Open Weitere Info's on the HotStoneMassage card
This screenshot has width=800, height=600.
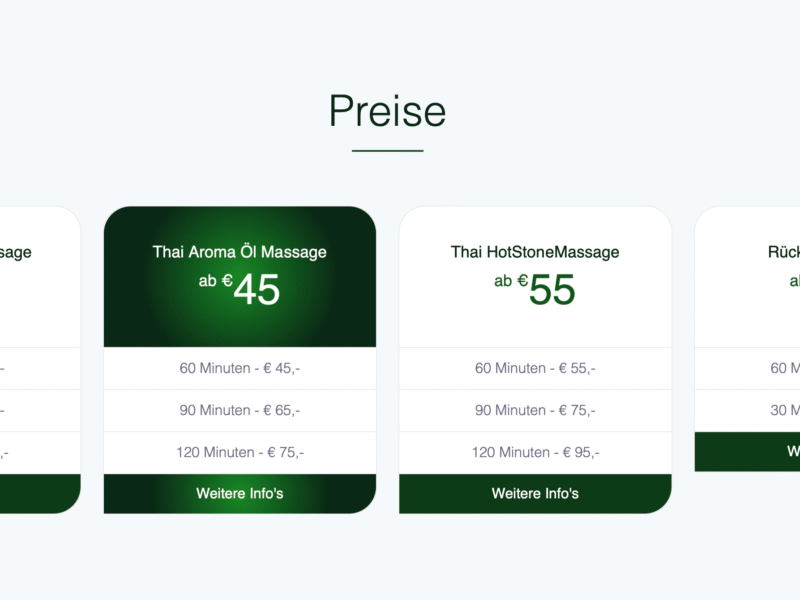(x=535, y=493)
